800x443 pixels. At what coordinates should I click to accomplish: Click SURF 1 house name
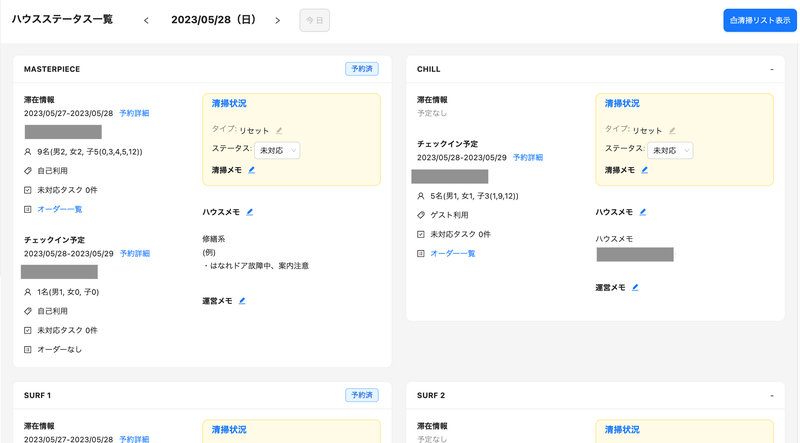point(37,396)
